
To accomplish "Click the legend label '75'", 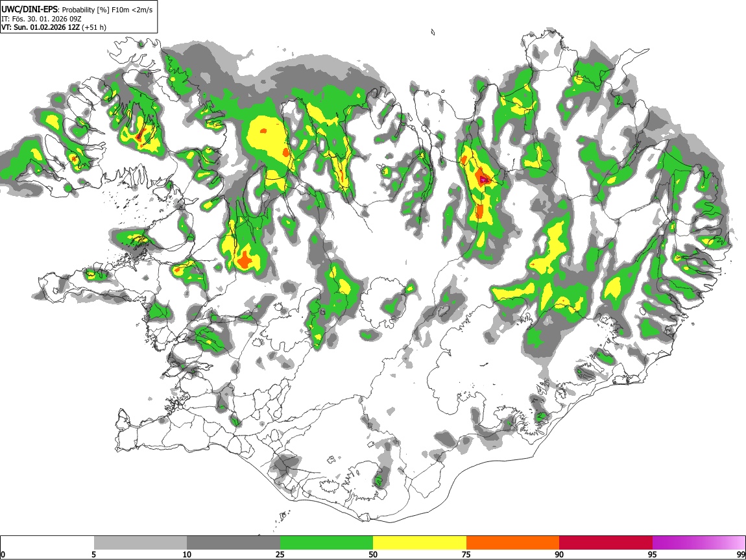I will [466, 554].
